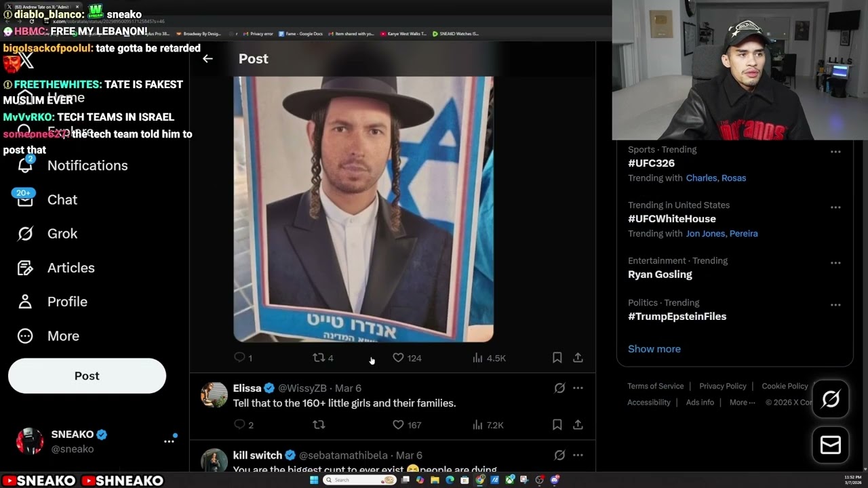Show more trending topics

[x=654, y=349]
